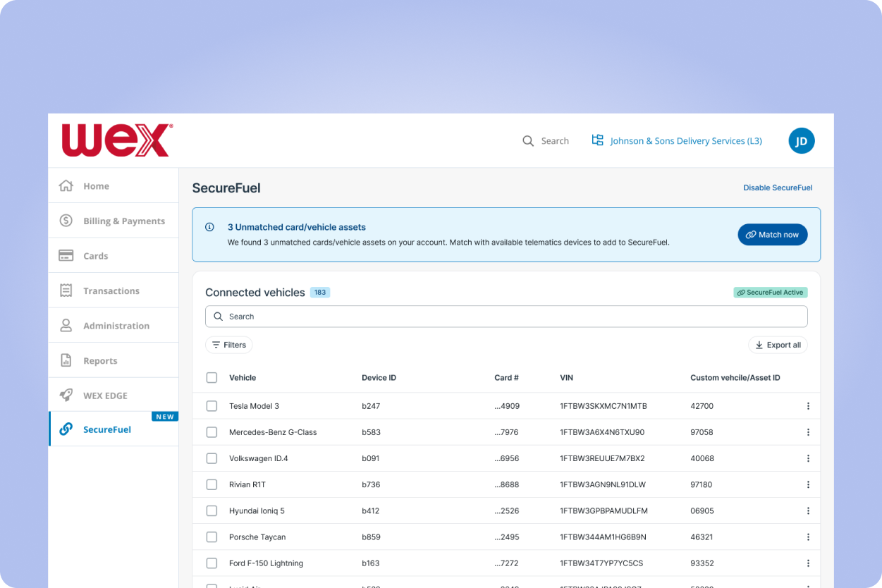Click the 183 connected vehicles count badge
Image resolution: width=882 pixels, height=588 pixels.
(x=320, y=292)
